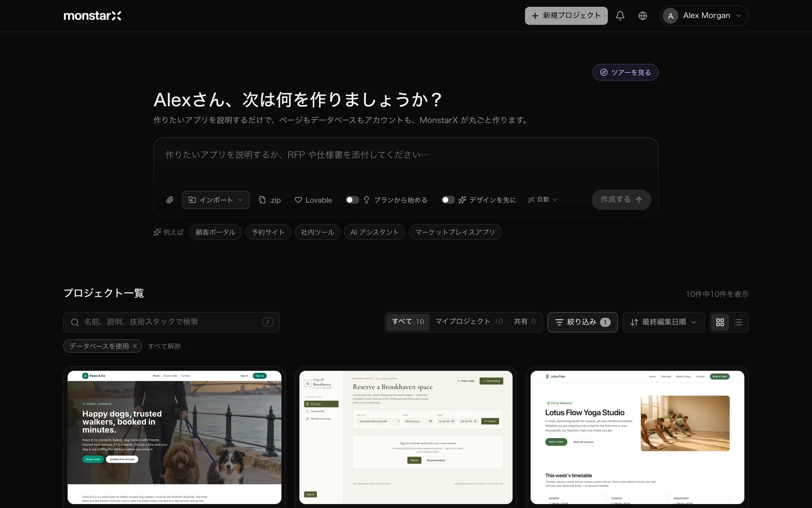
Task: Open the City of Brookhaven project thumbnail
Action: click(406, 437)
